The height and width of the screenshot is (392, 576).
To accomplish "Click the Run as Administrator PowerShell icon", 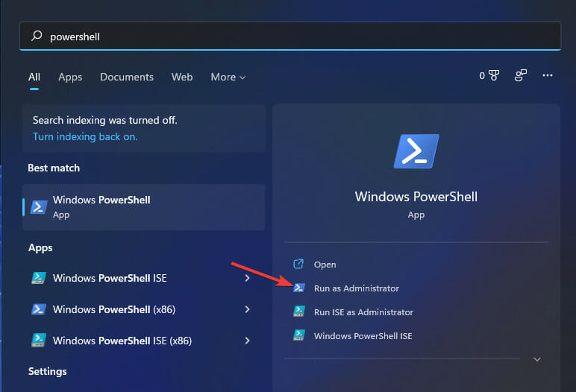I will pyautogui.click(x=299, y=288).
